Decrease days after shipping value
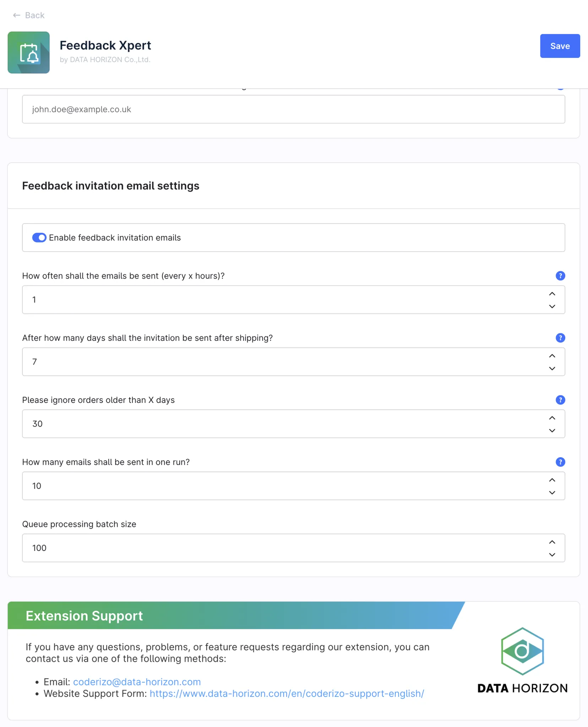 [552, 368]
